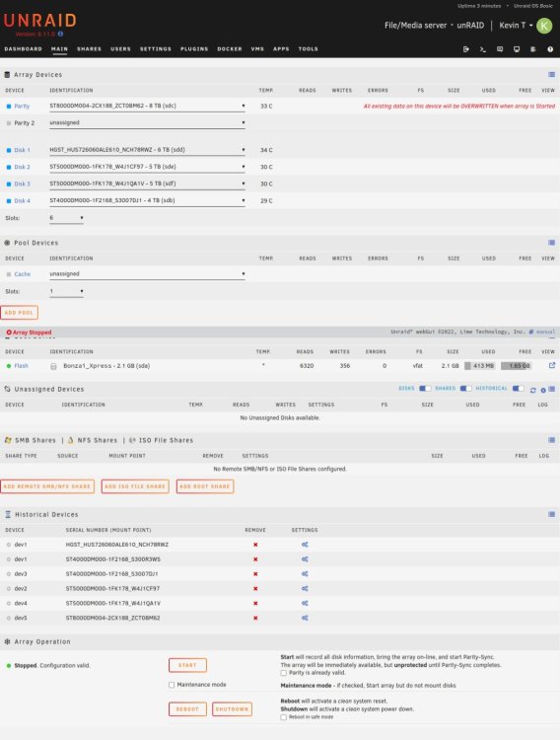Launch the terminal icon in the header
The width and height of the screenshot is (560, 740).
point(483,49)
